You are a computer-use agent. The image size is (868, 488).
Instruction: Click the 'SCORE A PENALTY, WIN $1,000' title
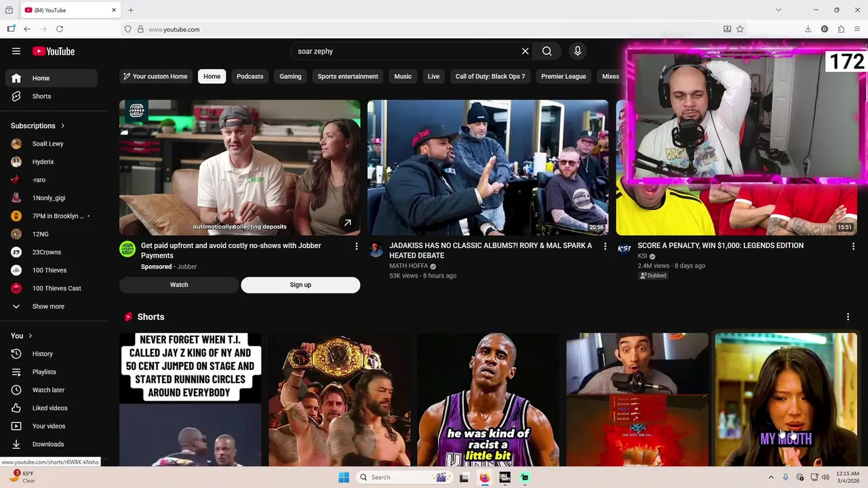[x=720, y=245]
